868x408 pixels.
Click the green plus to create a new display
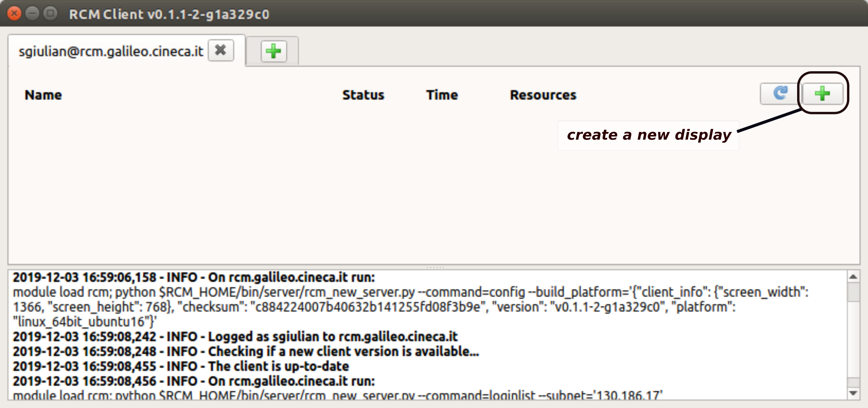coord(823,94)
